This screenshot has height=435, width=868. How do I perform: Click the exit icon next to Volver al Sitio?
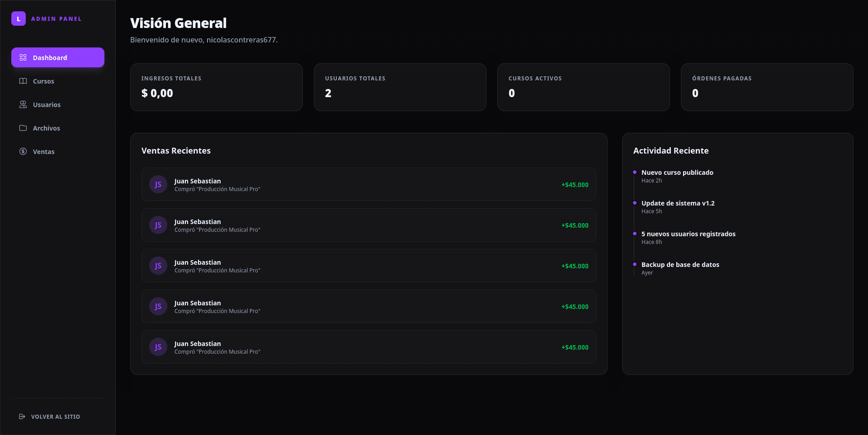(x=21, y=416)
